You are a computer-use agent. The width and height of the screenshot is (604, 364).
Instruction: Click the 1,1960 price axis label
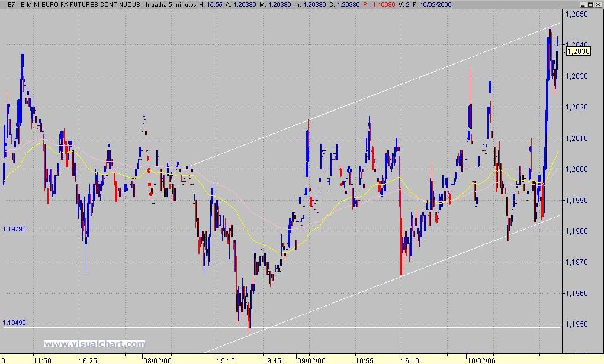click(577, 293)
